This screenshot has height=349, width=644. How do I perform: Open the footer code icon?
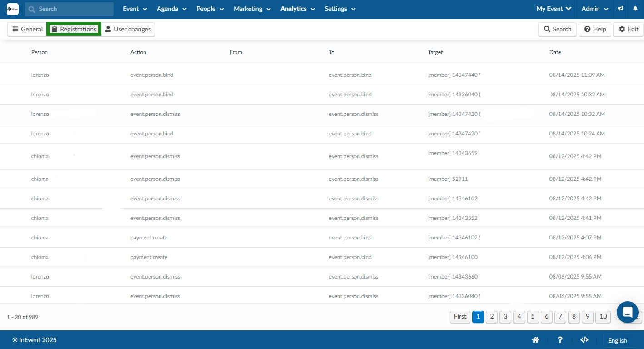(584, 340)
